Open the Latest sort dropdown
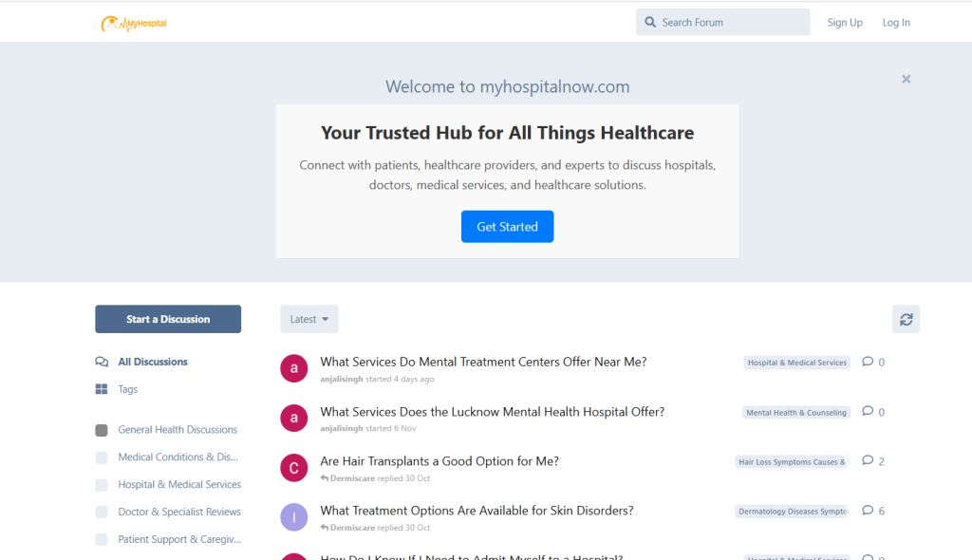The width and height of the screenshot is (972, 560). click(x=308, y=319)
